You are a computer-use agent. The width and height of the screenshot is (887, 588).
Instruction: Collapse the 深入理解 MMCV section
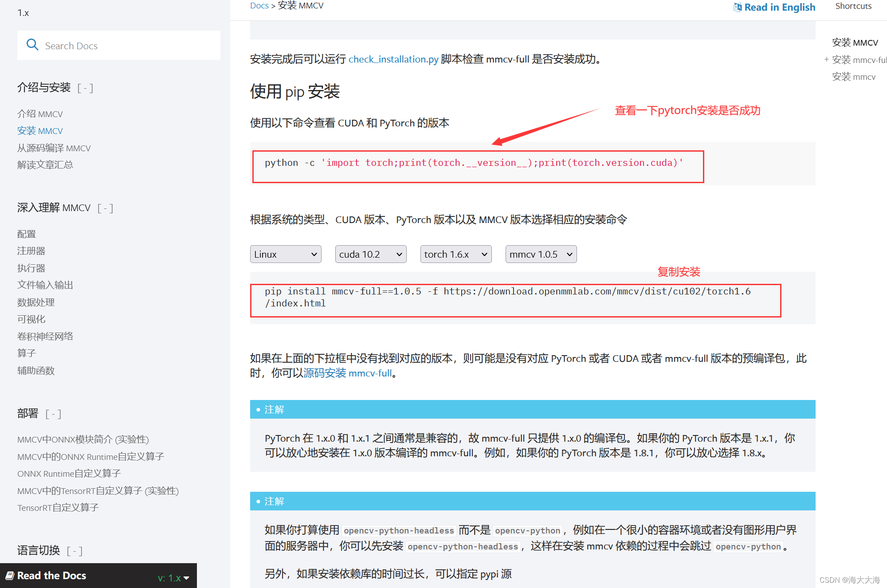coord(105,208)
